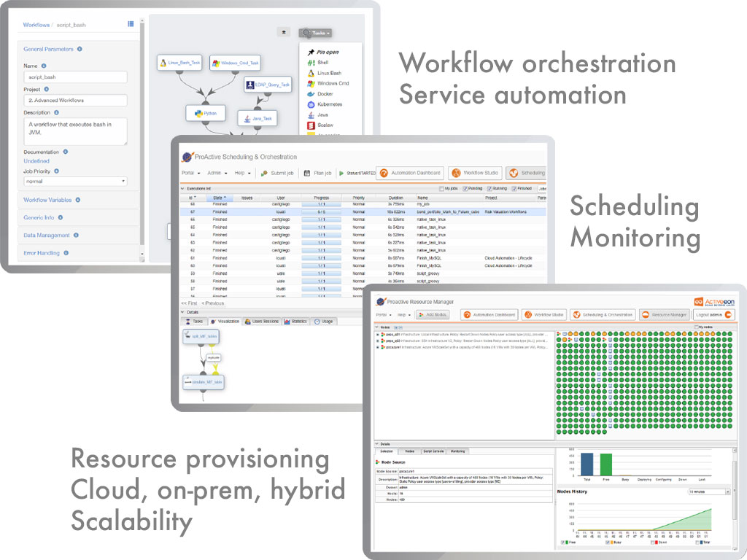Click the info icon beside Project label

[x=47, y=89]
